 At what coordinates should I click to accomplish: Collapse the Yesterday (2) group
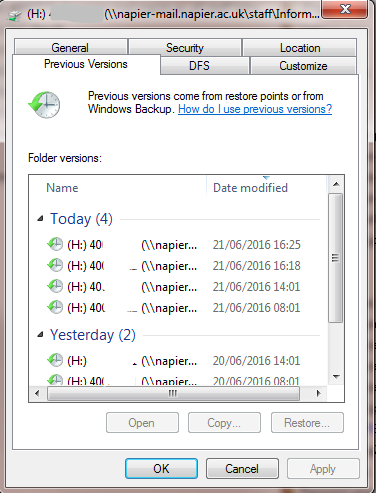40,334
